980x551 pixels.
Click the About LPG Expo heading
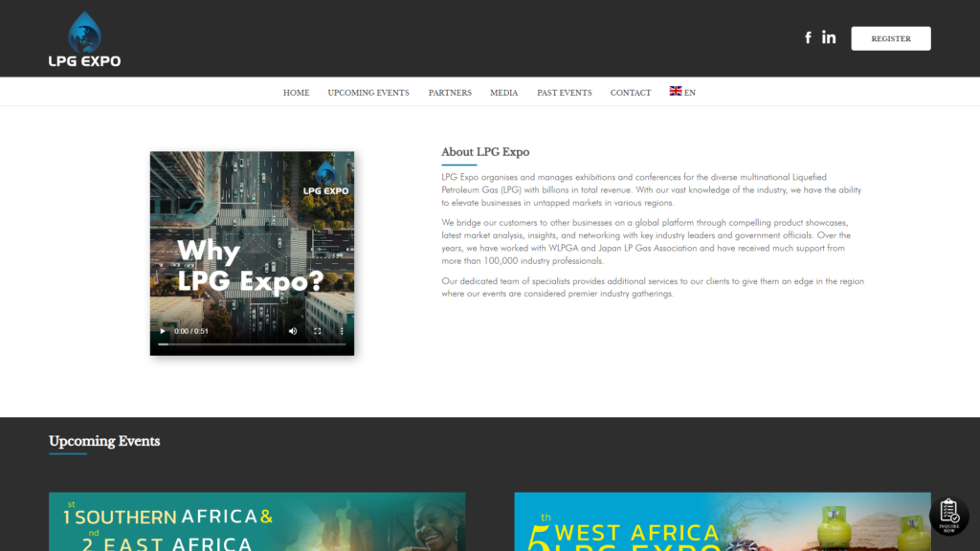pyautogui.click(x=485, y=152)
